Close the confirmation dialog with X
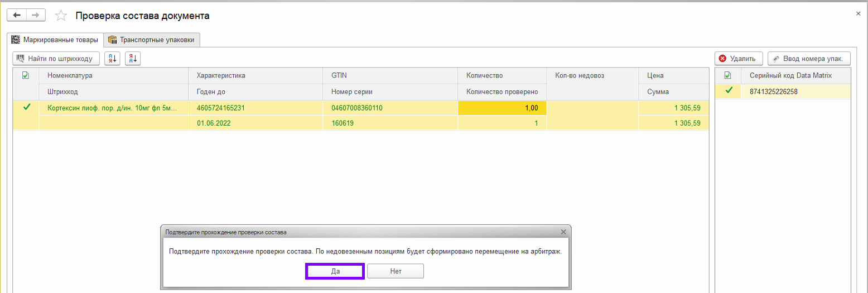The height and width of the screenshot is (293, 868). (x=563, y=232)
